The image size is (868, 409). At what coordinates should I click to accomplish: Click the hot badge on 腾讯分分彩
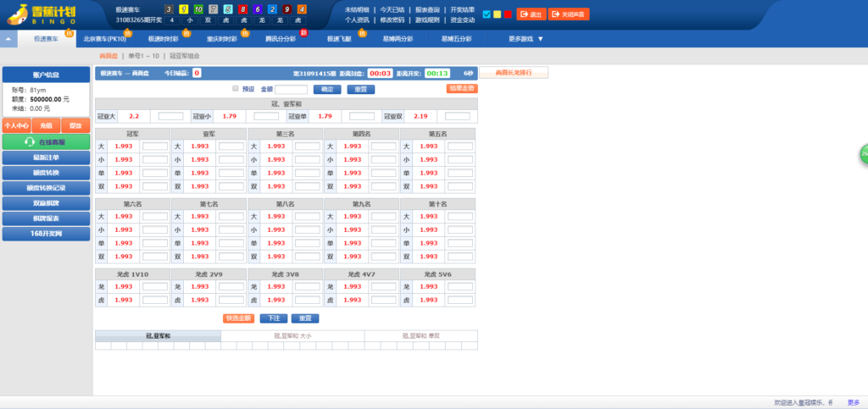[x=304, y=32]
